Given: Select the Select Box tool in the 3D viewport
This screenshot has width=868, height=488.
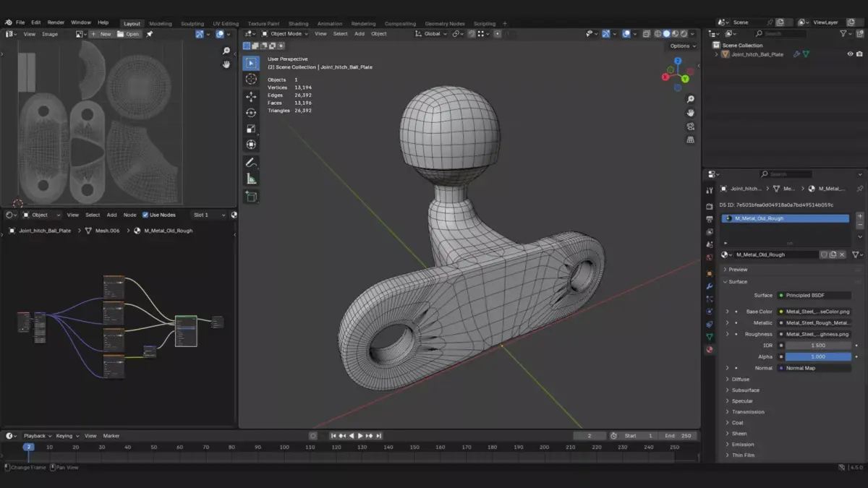Looking at the screenshot, I should 251,63.
